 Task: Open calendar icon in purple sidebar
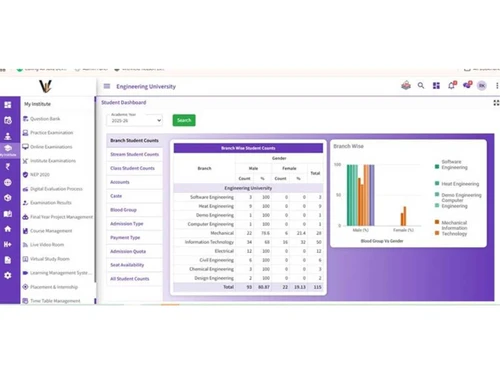(8, 120)
